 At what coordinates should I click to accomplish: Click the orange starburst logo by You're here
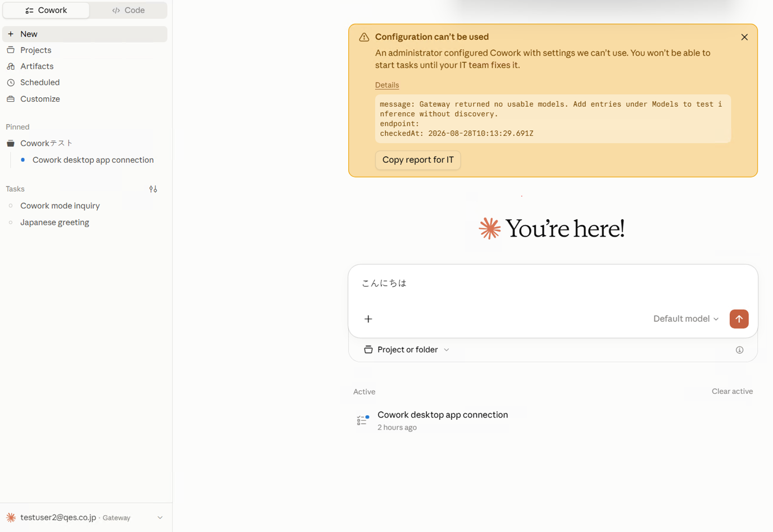(x=490, y=229)
